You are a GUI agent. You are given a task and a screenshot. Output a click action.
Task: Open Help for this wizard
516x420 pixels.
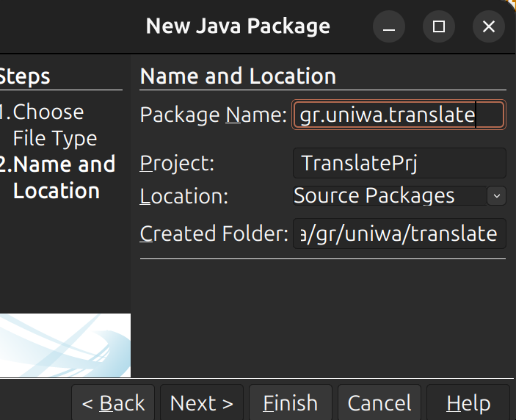click(468, 403)
